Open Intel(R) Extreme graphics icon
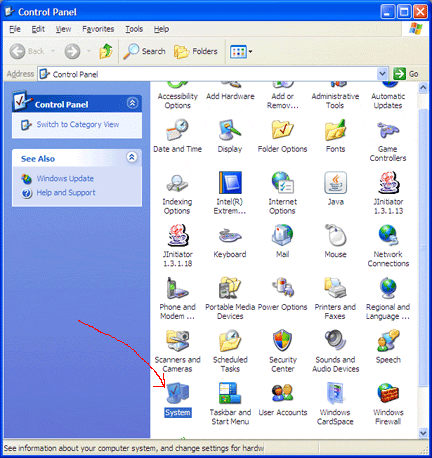432x458 pixels. point(230,193)
